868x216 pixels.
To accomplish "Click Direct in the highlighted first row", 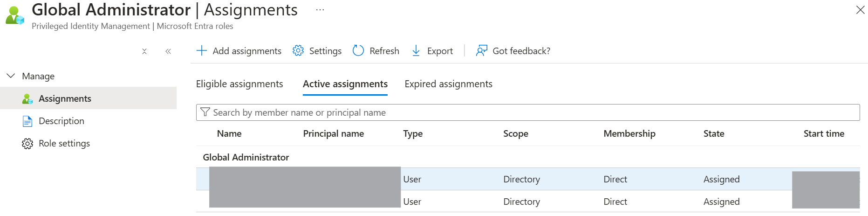I will click(615, 179).
